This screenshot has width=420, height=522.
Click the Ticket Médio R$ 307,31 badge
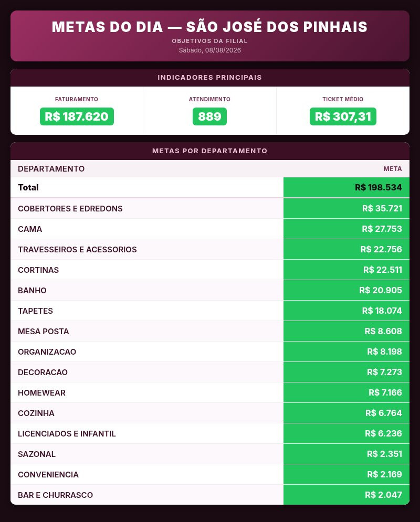pyautogui.click(x=343, y=116)
